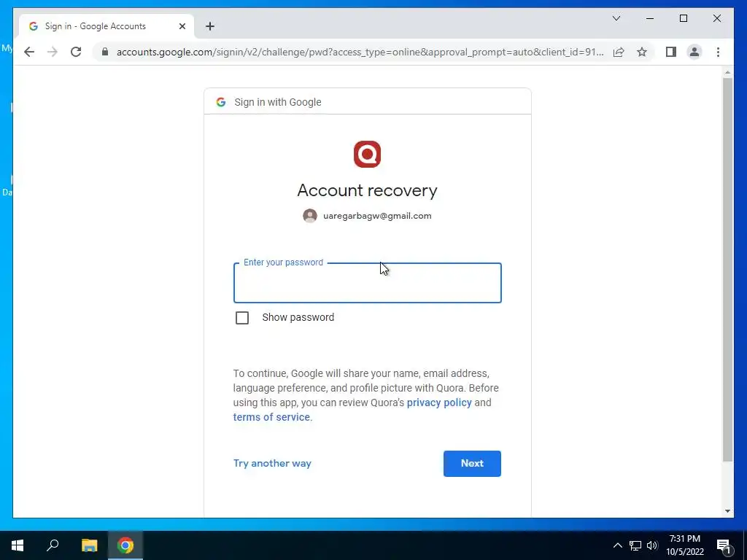Select the Sign in - Google Accounts tab

coord(107,26)
